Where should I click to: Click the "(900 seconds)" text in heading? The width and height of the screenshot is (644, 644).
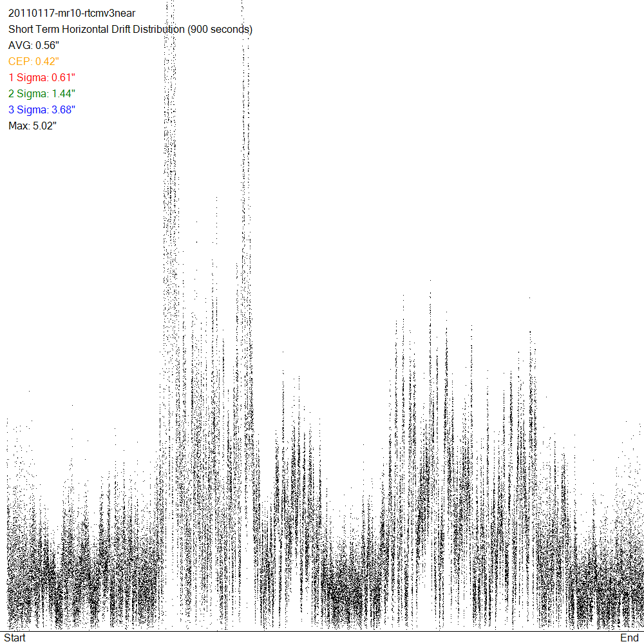point(219,30)
